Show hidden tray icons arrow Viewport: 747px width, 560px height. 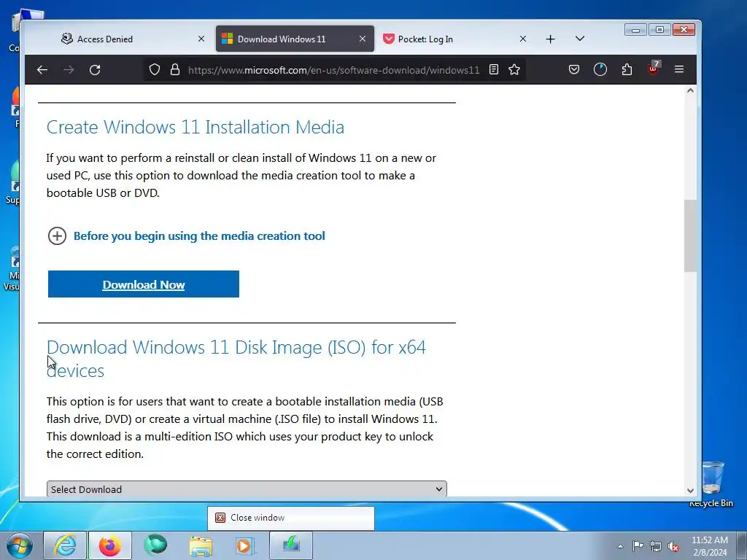pos(620,546)
